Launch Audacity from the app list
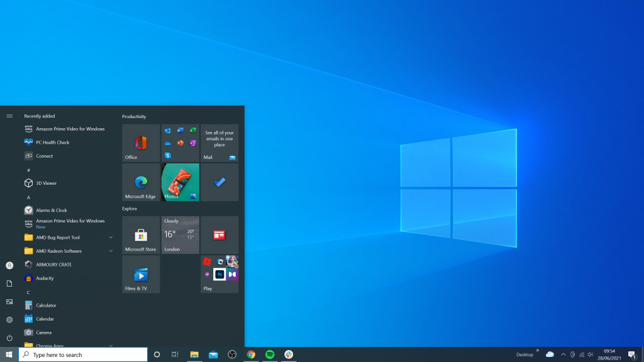 click(45, 278)
